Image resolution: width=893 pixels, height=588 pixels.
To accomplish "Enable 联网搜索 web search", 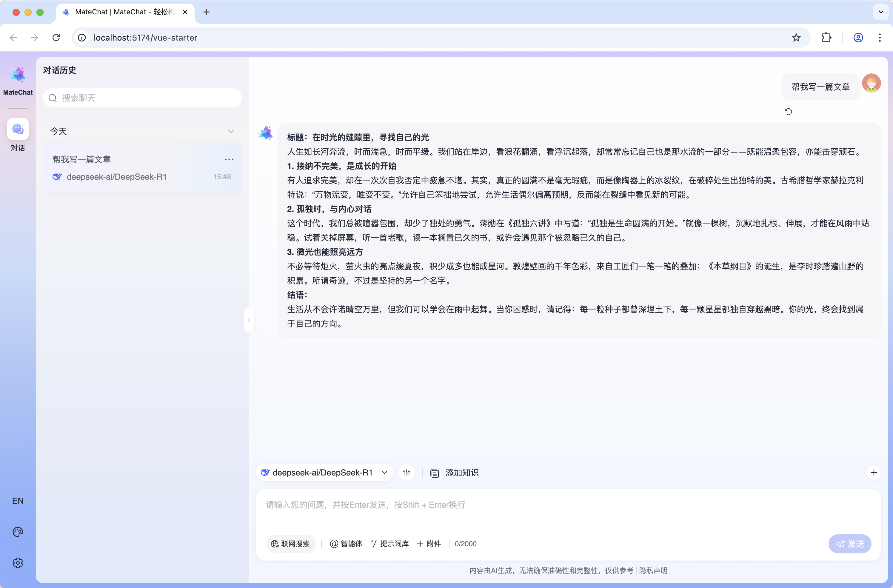I will coord(290,543).
